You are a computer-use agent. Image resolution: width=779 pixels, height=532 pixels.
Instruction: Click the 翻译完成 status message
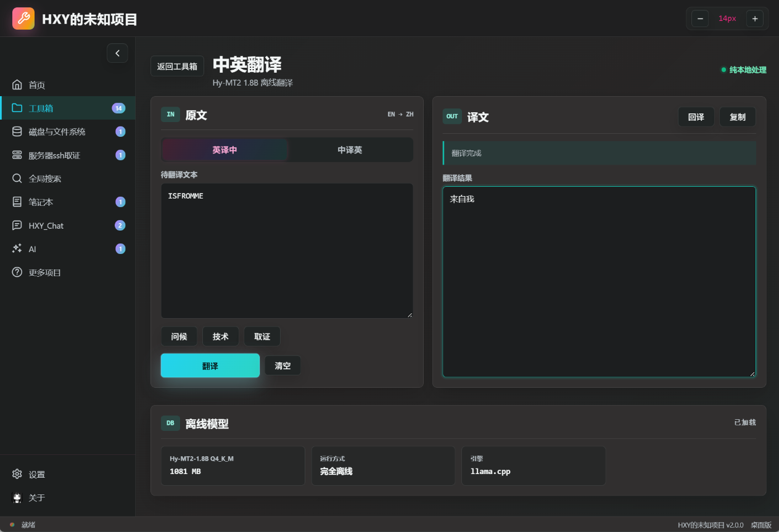coord(600,153)
